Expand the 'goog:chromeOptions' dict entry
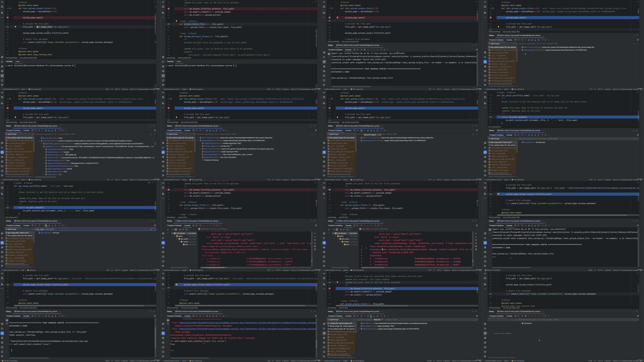Screen dimensions: 644x362 click(43, 163)
